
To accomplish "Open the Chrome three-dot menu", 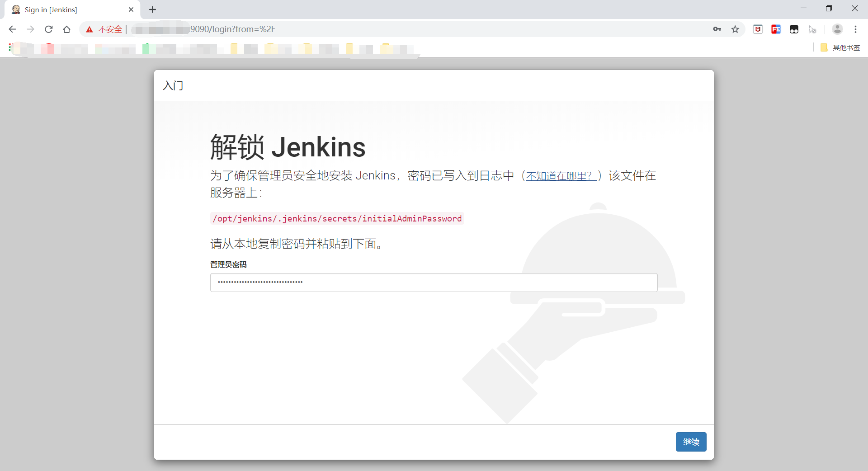I will 856,29.
